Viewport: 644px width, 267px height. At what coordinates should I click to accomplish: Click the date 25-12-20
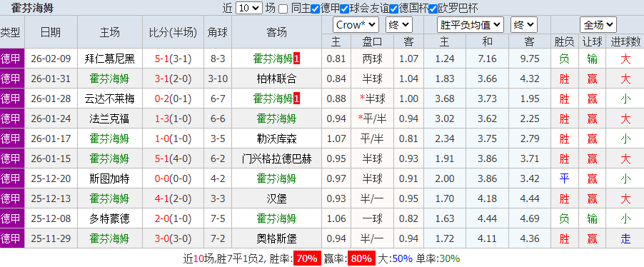click(x=51, y=178)
